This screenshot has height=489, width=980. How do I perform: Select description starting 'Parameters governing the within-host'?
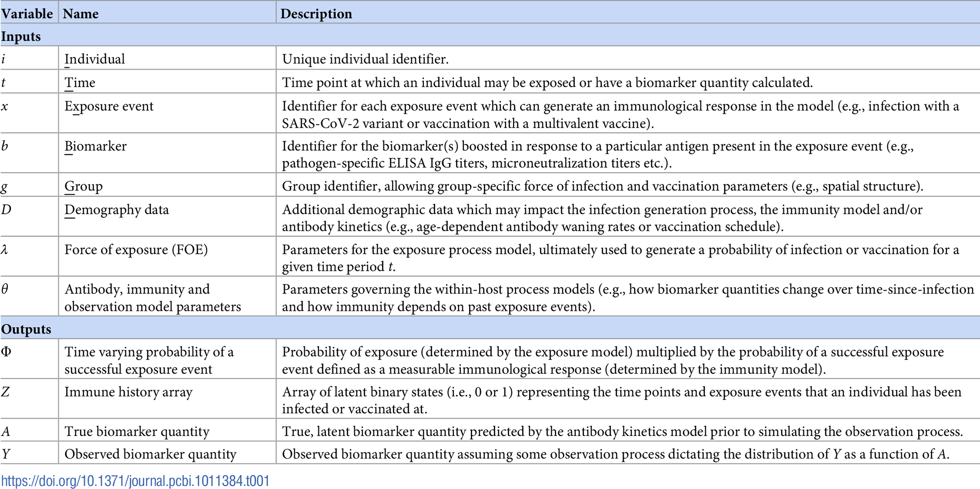click(x=628, y=298)
